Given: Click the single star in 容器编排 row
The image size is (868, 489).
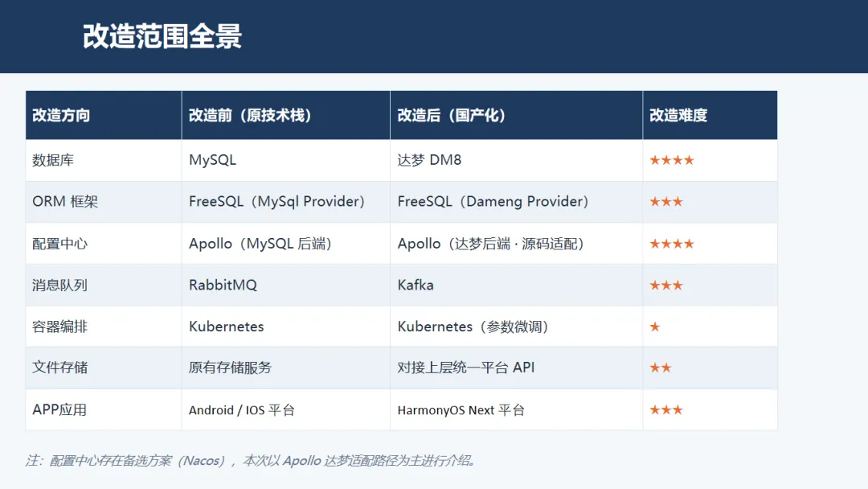Looking at the screenshot, I should pyautogui.click(x=655, y=327).
